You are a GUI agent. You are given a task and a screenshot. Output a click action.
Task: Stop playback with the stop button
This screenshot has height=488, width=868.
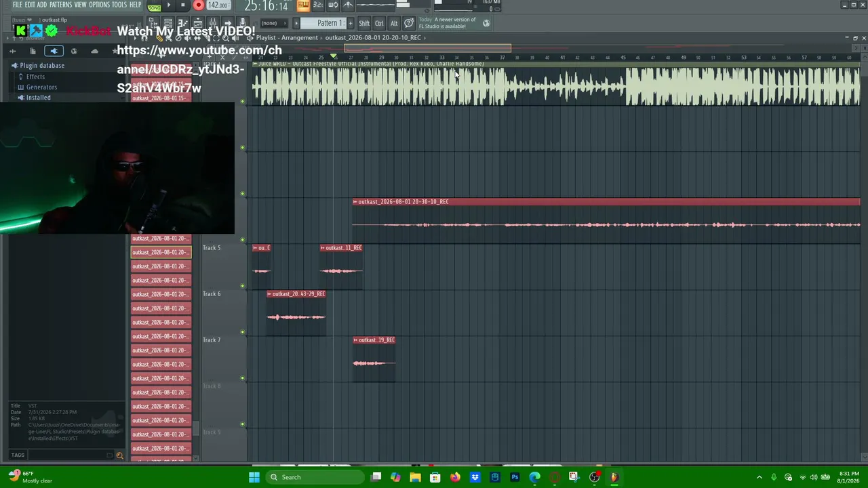coord(182,5)
